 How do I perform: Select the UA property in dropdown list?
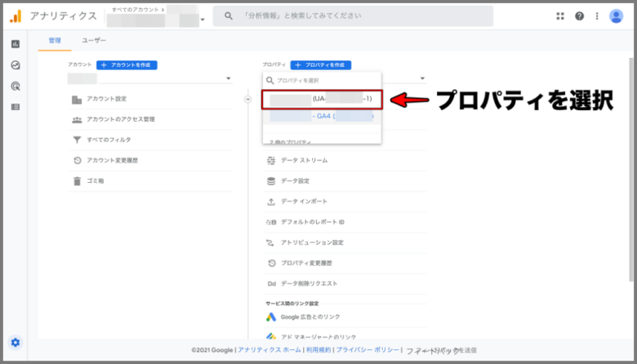[322, 100]
